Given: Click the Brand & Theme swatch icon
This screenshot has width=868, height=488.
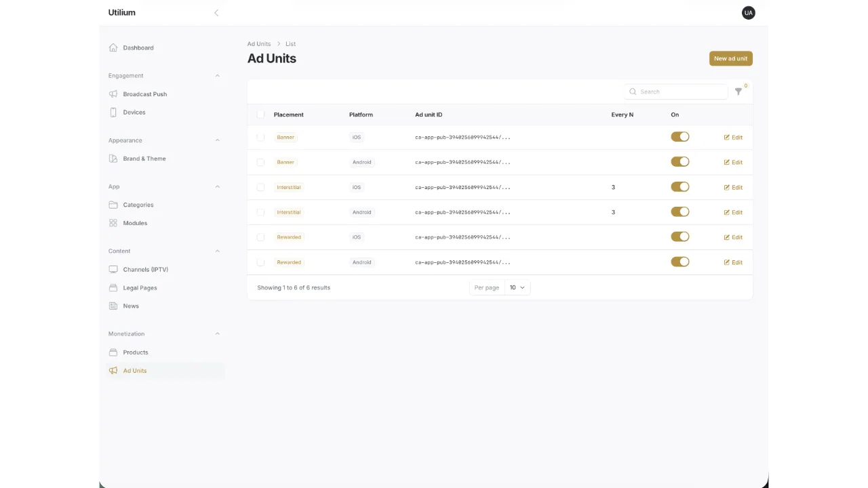Looking at the screenshot, I should pyautogui.click(x=113, y=159).
